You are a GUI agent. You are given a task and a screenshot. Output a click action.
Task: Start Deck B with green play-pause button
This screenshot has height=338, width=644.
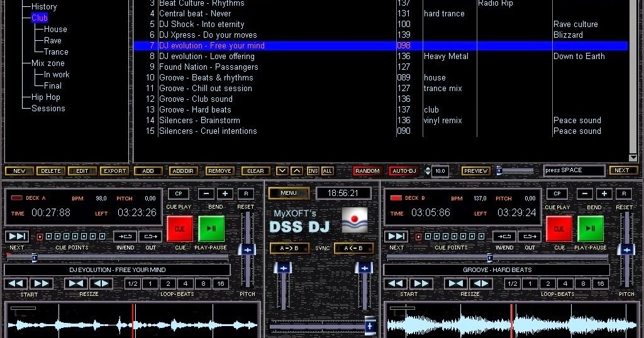[590, 229]
